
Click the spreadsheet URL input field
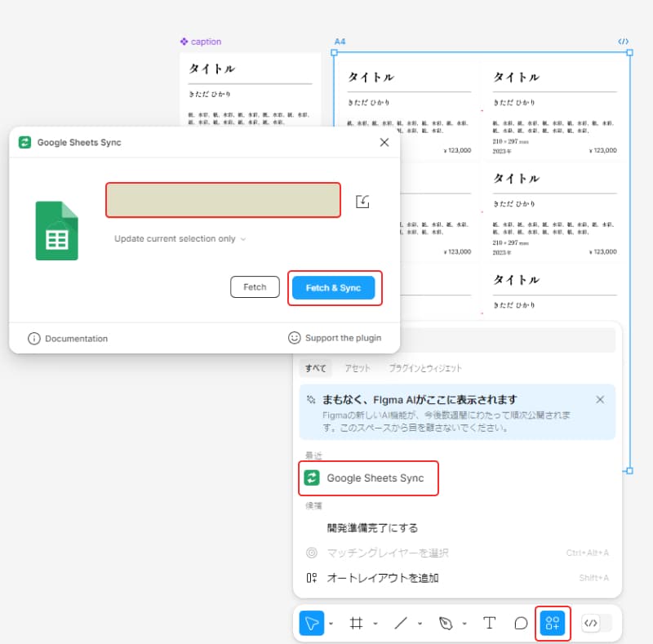click(223, 200)
